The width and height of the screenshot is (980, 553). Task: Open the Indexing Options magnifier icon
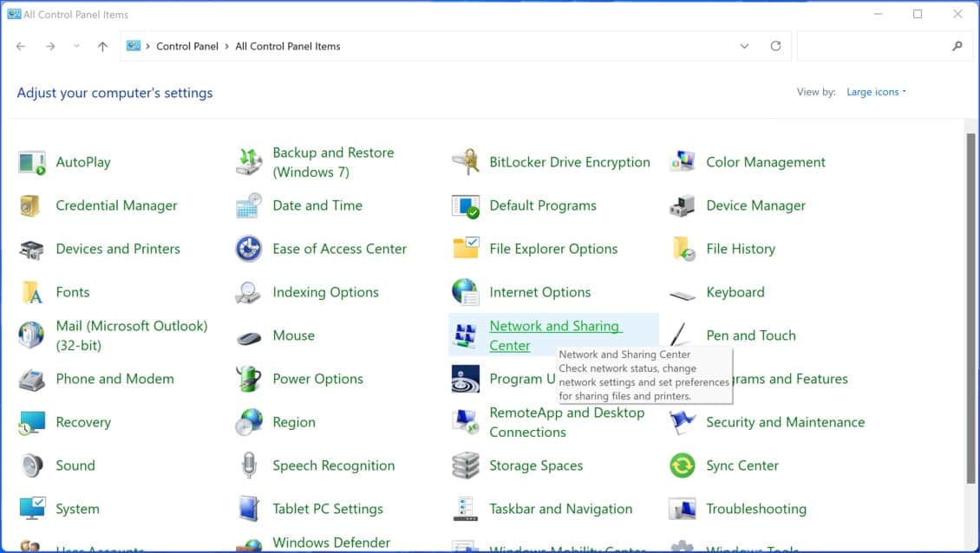(248, 292)
